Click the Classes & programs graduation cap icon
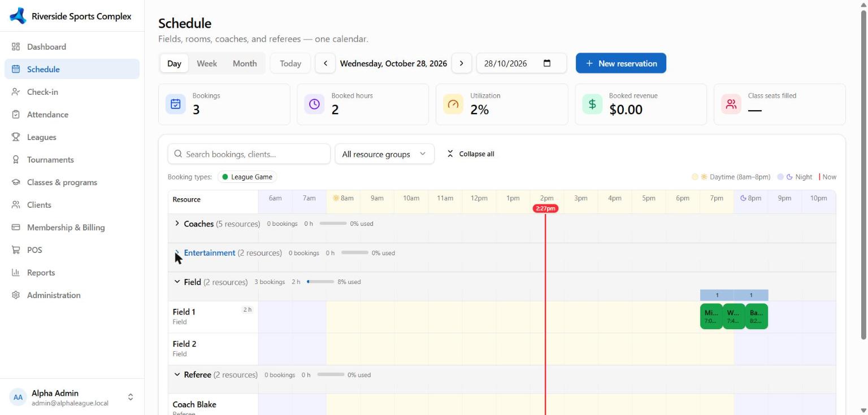Image resolution: width=868 pixels, height=415 pixels. click(16, 182)
